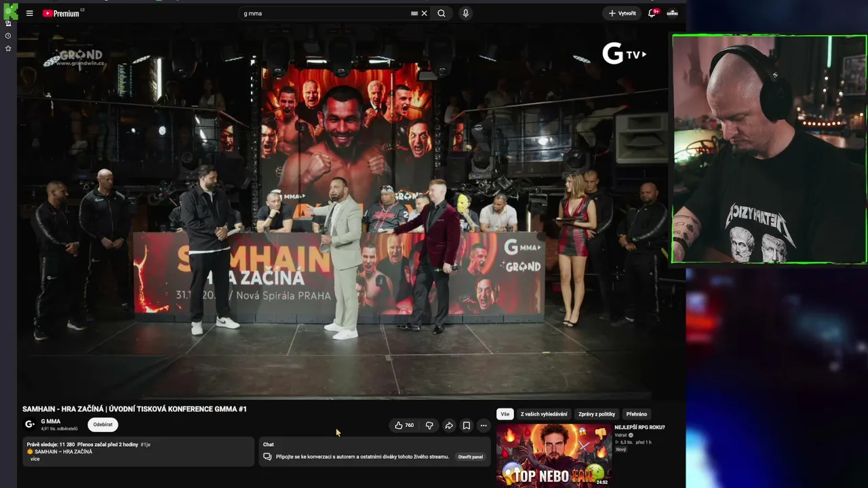The width and height of the screenshot is (868, 488).
Task: Select the 'Zprávy z politiky' chip
Action: click(597, 414)
